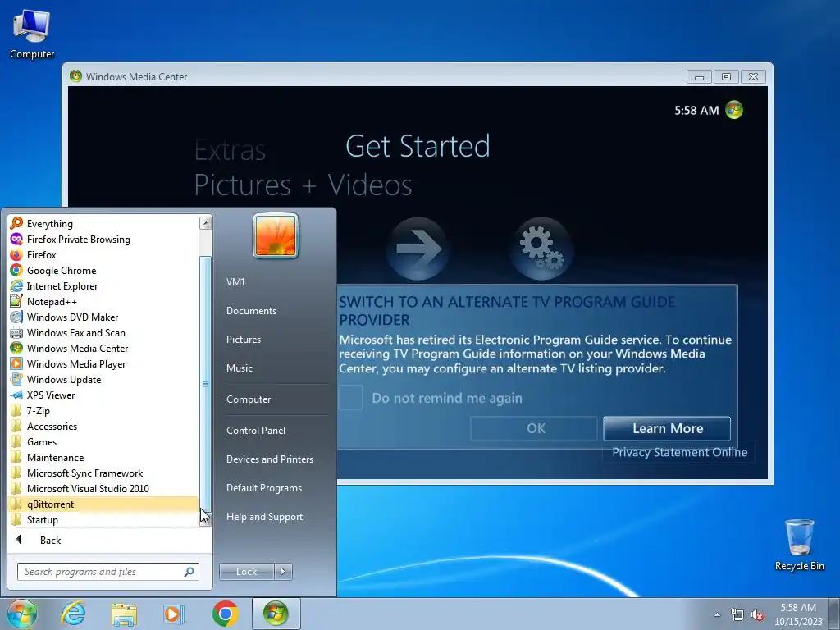The width and height of the screenshot is (840, 630).
Task: Open Windows Fax and Scan
Action: (x=103, y=333)
